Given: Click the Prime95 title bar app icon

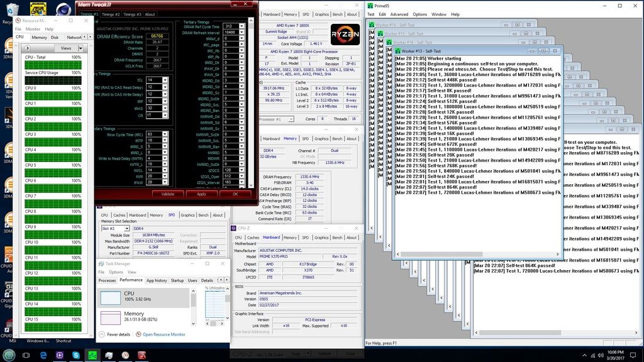Looking at the screenshot, I should pyautogui.click(x=370, y=6).
